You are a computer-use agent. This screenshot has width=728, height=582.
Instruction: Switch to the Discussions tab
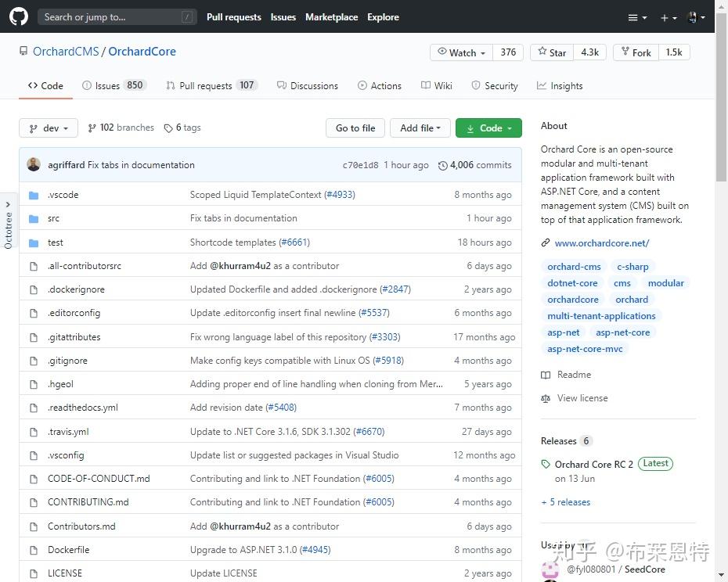[x=308, y=85]
